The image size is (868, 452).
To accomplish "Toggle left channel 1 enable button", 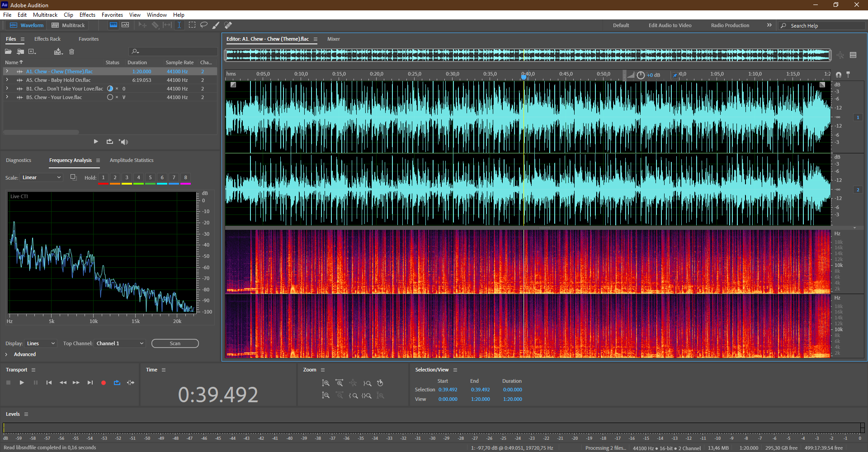I will click(x=858, y=117).
